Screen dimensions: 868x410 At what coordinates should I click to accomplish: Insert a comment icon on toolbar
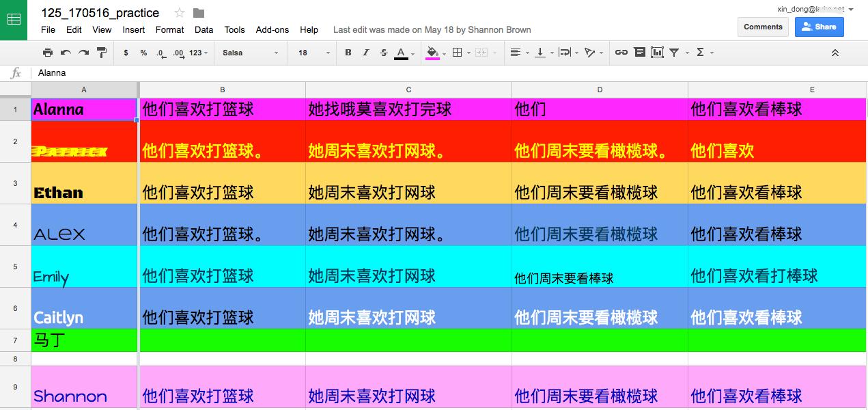(639, 52)
